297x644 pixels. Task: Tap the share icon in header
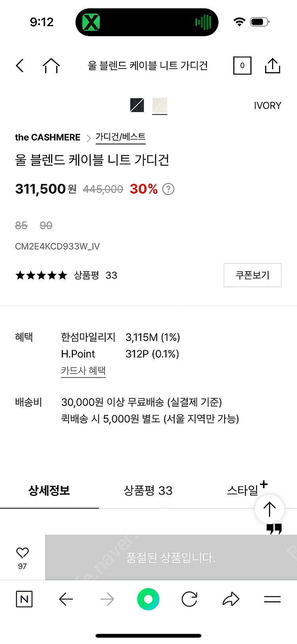coord(272,66)
